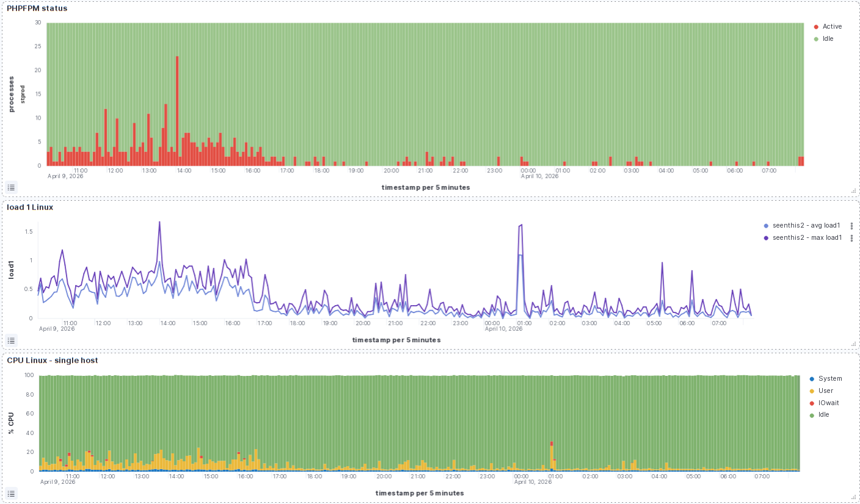Click the blue System legend color dot
This screenshot has height=504, width=860.
click(812, 379)
